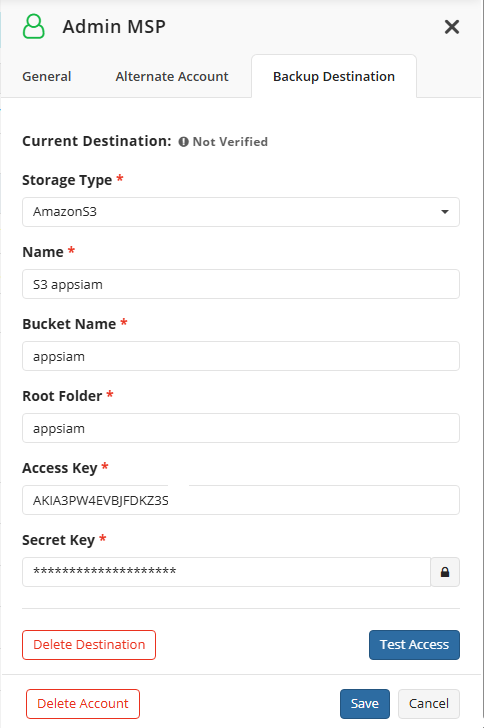Select the Access Key input box
Image resolution: width=484 pixels, height=728 pixels.
(x=241, y=500)
